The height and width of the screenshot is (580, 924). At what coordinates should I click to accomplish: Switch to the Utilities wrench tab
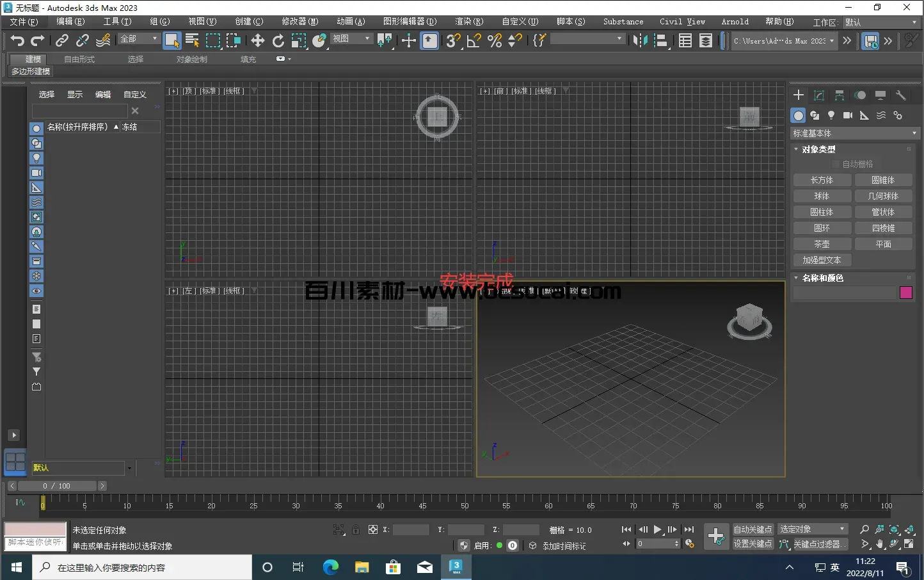(901, 95)
